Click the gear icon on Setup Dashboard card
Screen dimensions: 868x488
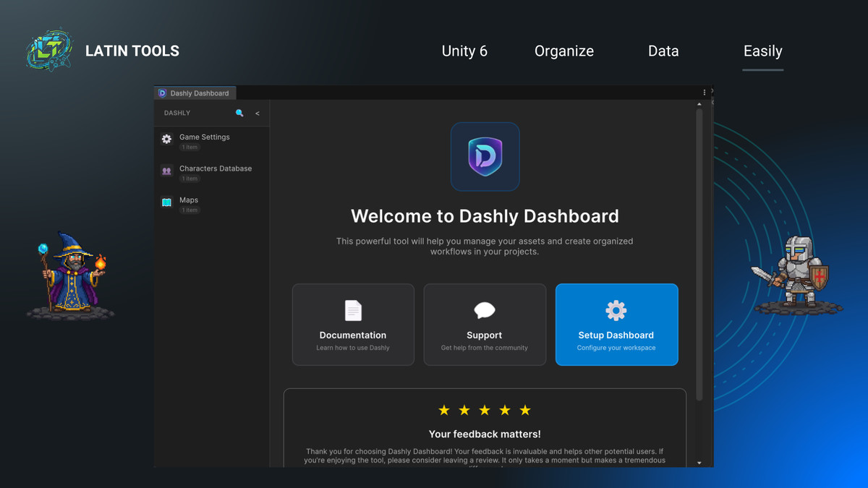click(616, 309)
